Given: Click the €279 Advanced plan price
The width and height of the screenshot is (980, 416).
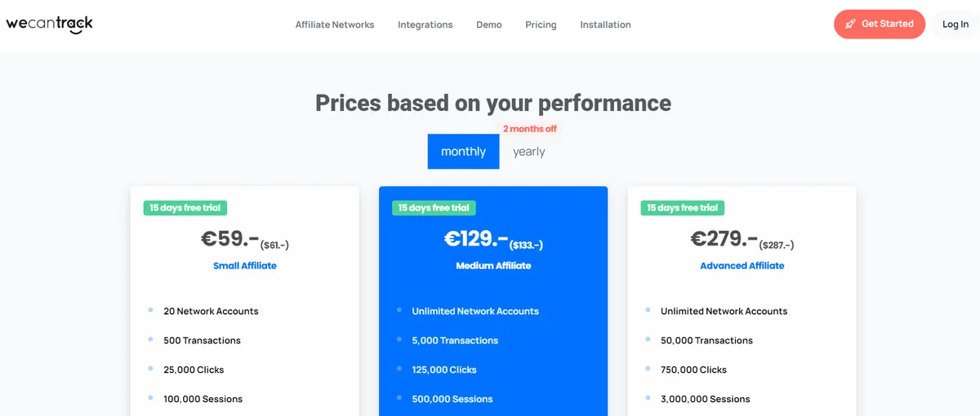Looking at the screenshot, I should point(724,239).
